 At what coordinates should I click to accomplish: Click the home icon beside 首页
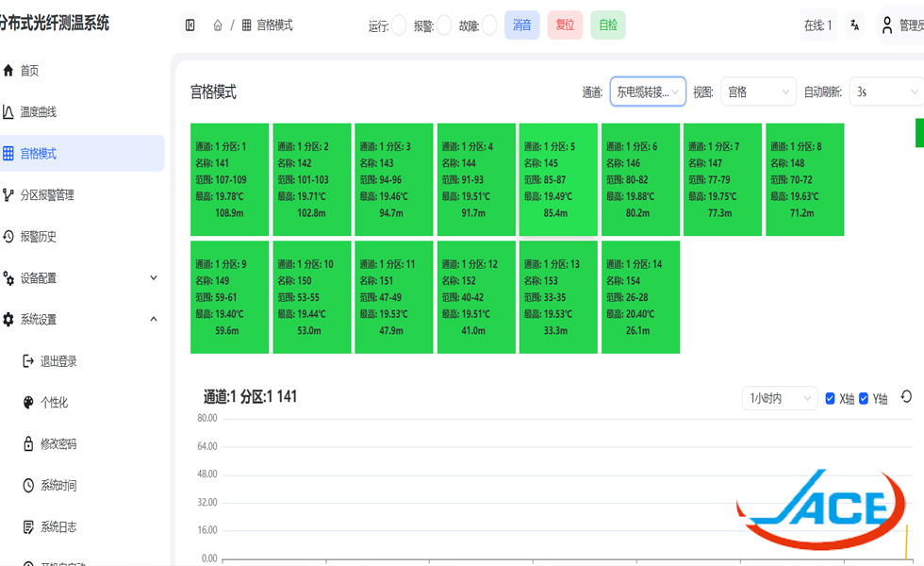click(x=8, y=71)
